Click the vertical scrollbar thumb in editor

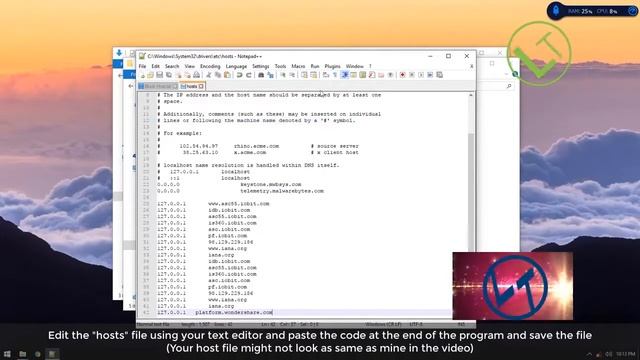471,192
